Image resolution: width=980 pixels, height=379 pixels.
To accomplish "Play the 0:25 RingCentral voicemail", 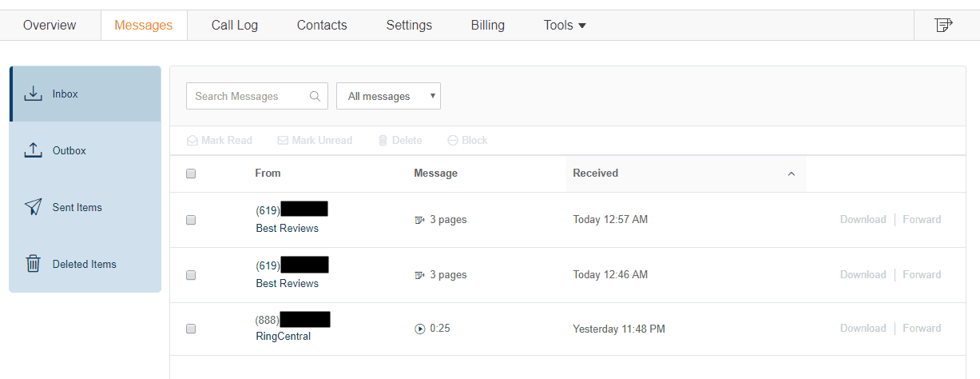I will coord(420,329).
